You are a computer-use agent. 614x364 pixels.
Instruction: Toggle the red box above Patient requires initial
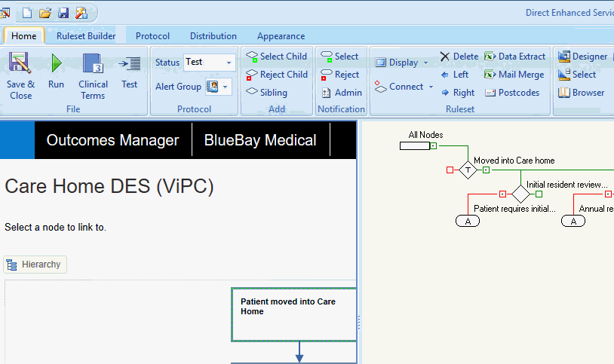(502, 194)
